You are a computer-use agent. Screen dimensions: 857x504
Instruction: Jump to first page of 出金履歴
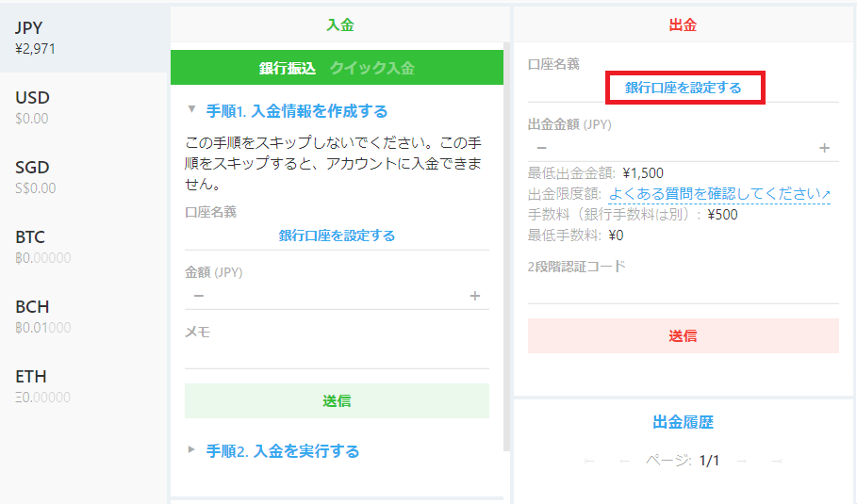pyautogui.click(x=589, y=461)
